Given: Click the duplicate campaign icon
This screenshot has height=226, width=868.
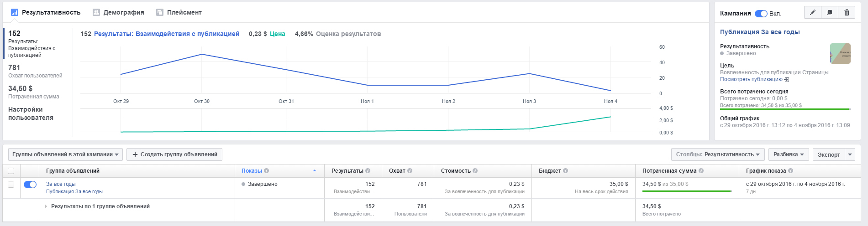Looking at the screenshot, I should [x=830, y=13].
